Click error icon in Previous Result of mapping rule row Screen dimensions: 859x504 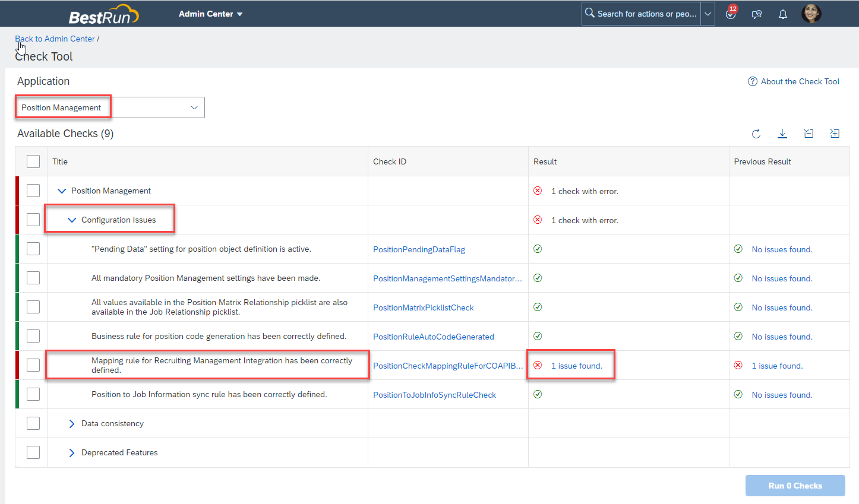(738, 365)
